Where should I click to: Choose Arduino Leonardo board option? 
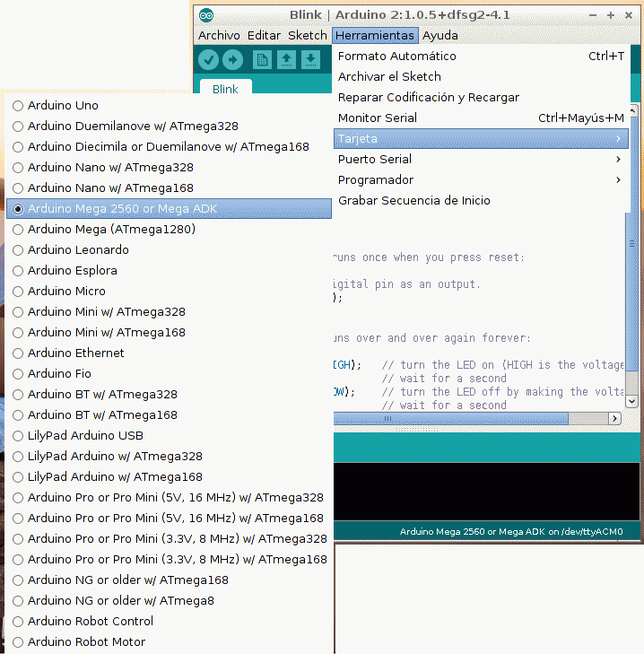click(x=78, y=250)
